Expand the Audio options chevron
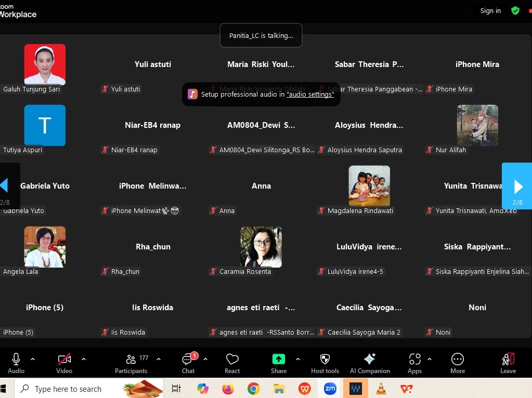Image resolution: width=532 pixels, height=398 pixels. [x=33, y=359]
